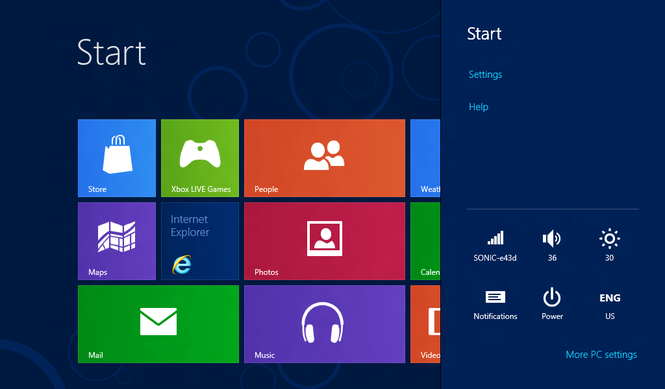Click the Notifications icon
The width and height of the screenshot is (665, 389).
pyautogui.click(x=495, y=305)
